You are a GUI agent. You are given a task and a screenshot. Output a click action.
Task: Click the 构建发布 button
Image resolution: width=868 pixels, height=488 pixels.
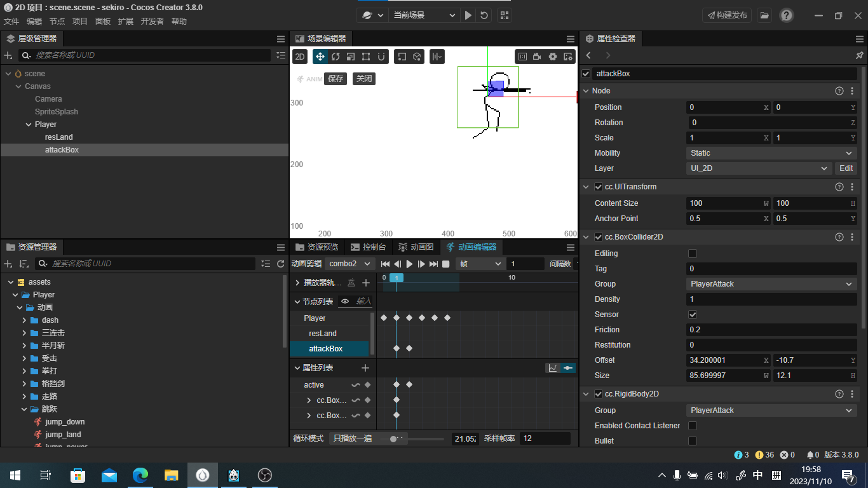[727, 15]
